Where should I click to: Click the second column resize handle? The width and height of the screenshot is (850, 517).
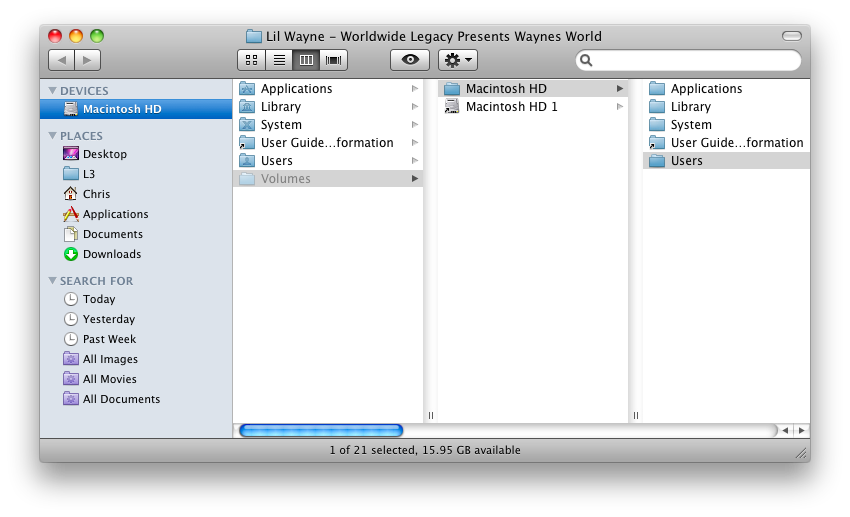[635, 416]
